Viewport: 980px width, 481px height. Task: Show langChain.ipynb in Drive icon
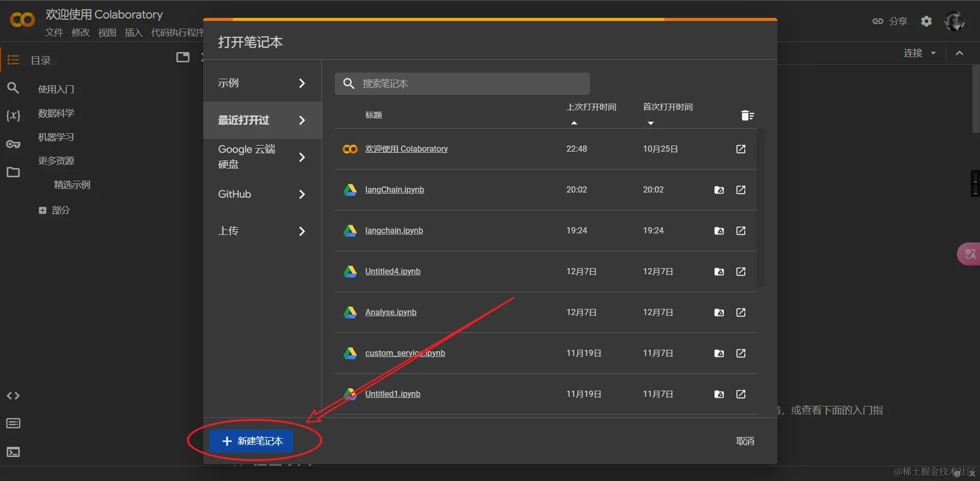pyautogui.click(x=719, y=190)
